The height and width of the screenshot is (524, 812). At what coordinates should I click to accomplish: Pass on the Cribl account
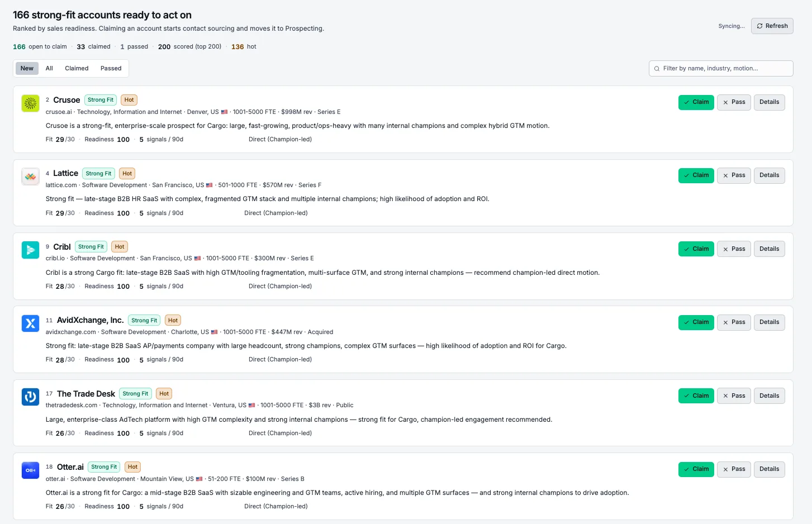[x=734, y=249]
